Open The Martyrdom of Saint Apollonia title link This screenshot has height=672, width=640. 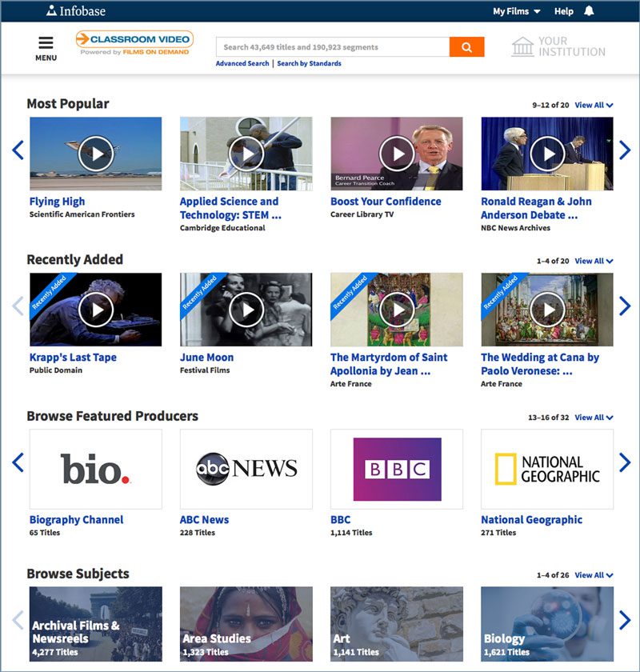[389, 364]
